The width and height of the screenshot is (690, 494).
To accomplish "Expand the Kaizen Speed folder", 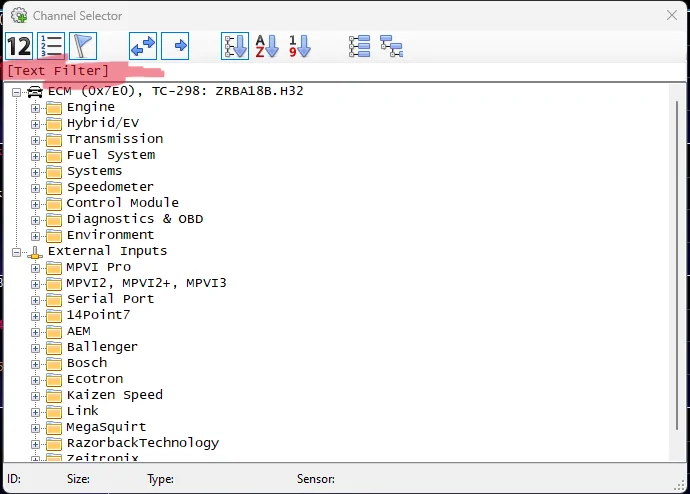I will (x=35, y=396).
